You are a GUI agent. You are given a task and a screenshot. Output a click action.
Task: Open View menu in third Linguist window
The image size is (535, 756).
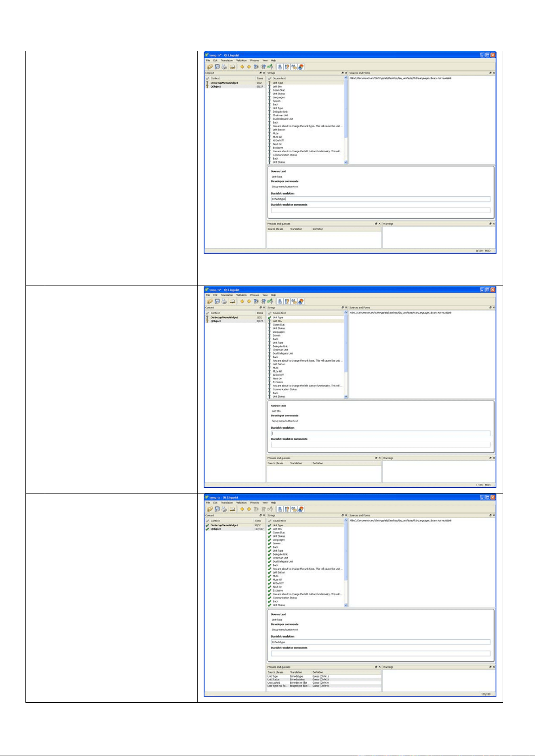(265, 503)
